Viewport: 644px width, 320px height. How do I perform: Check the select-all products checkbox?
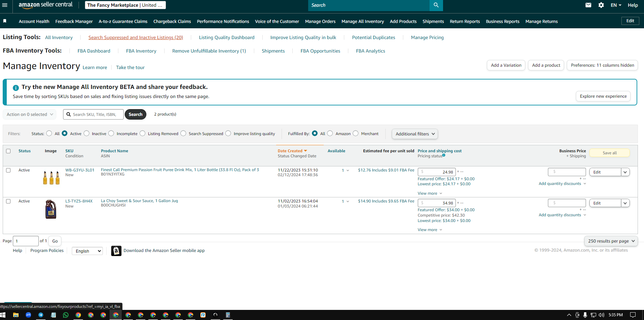pyautogui.click(x=8, y=151)
